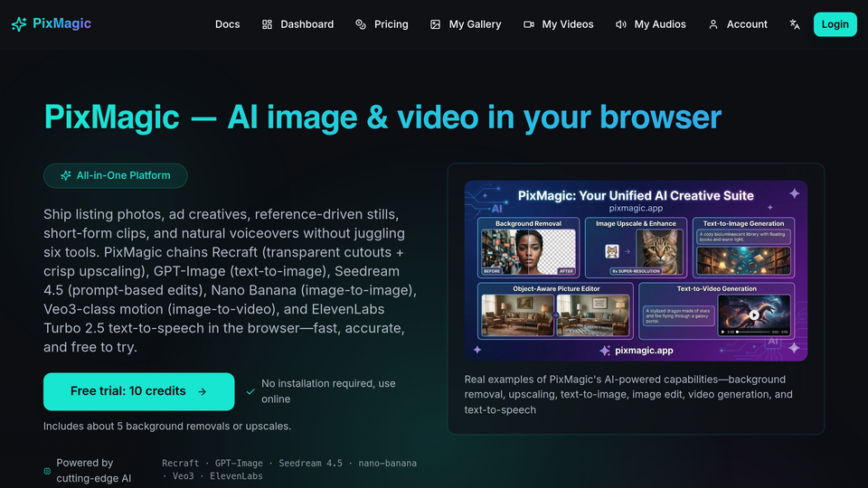Click the checkmark beside No installation required
868x488 pixels.
pyautogui.click(x=250, y=391)
